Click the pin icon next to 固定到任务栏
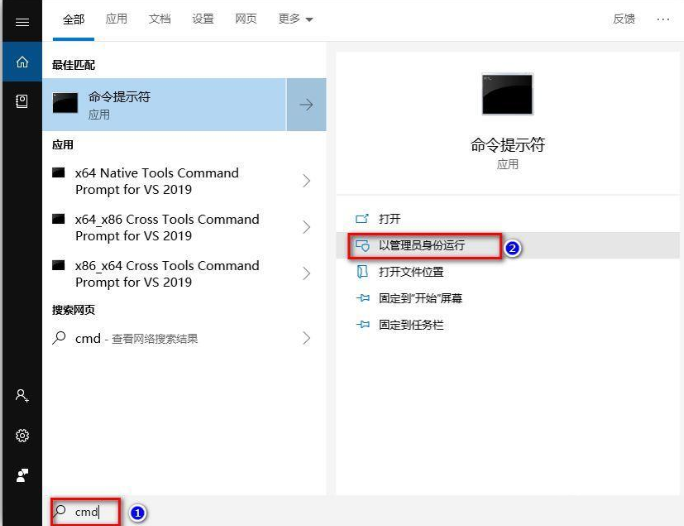Image resolution: width=684 pixels, height=526 pixels. click(x=363, y=324)
